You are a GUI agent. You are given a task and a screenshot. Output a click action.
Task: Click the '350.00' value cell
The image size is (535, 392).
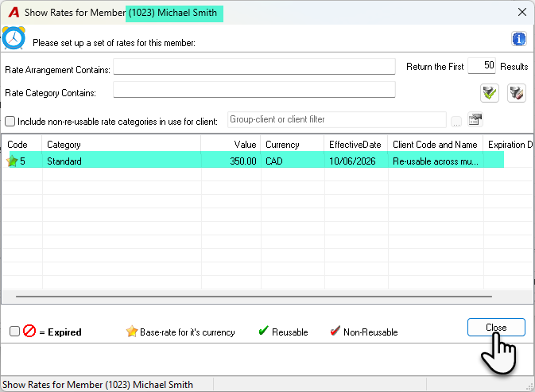coord(231,161)
